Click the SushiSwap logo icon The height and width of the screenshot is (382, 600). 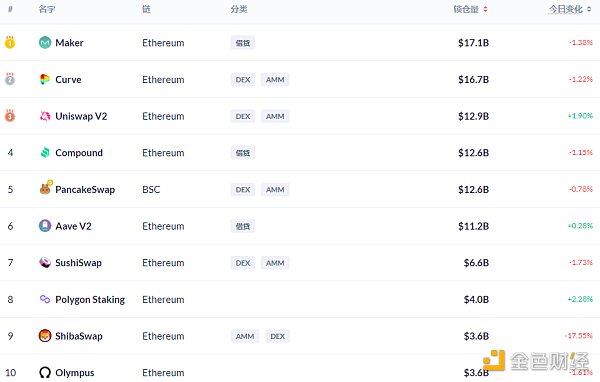click(x=45, y=263)
